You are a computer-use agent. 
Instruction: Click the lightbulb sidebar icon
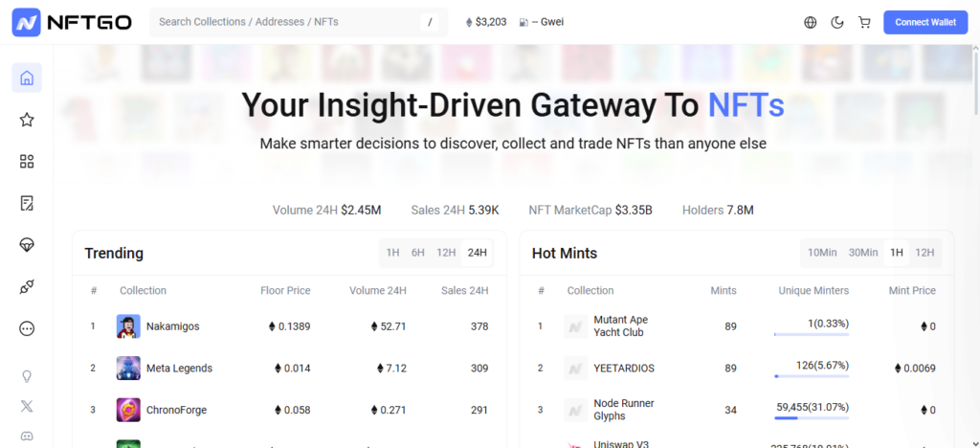point(27,376)
